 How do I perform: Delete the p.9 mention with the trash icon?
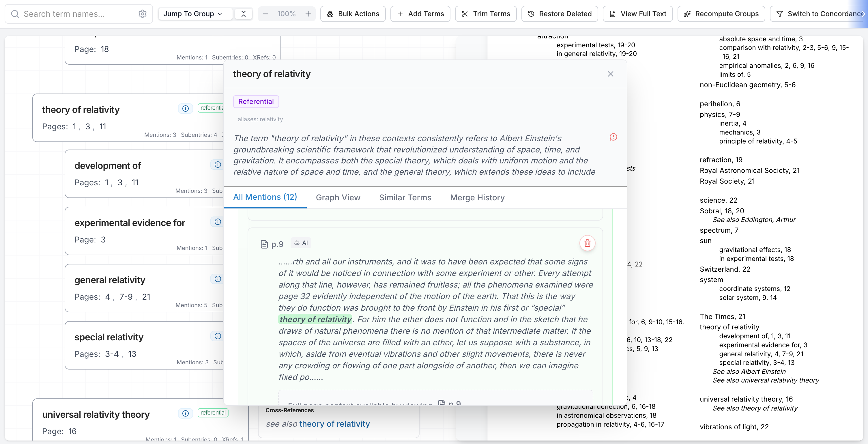click(587, 243)
